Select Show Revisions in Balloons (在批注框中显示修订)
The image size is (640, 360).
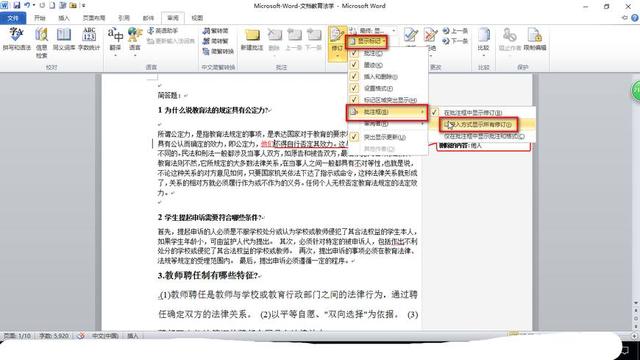click(482, 112)
